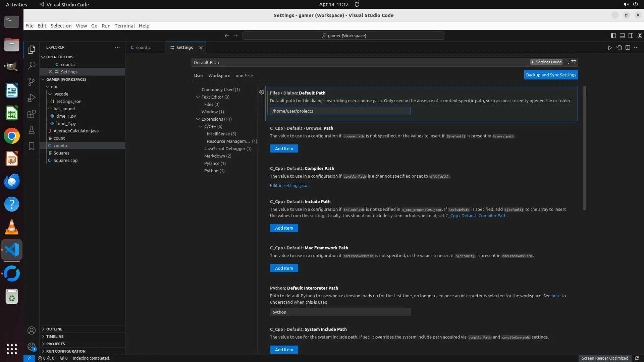644x362 pixels.
Task: Toggle the secondary side bar layout icon
Action: (631, 36)
